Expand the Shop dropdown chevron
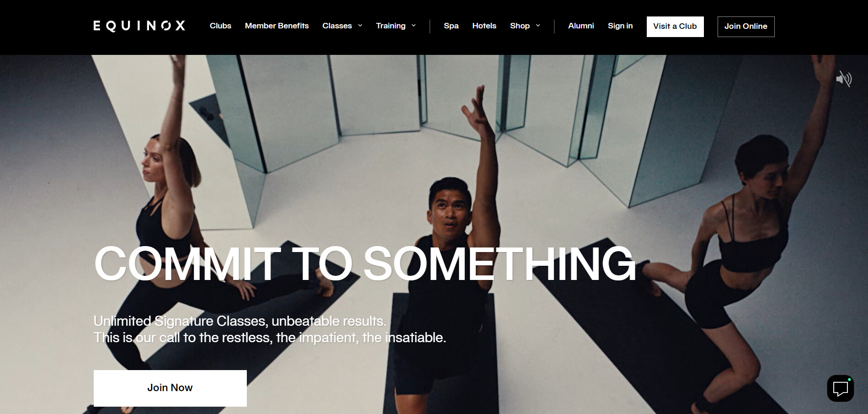 (x=538, y=26)
